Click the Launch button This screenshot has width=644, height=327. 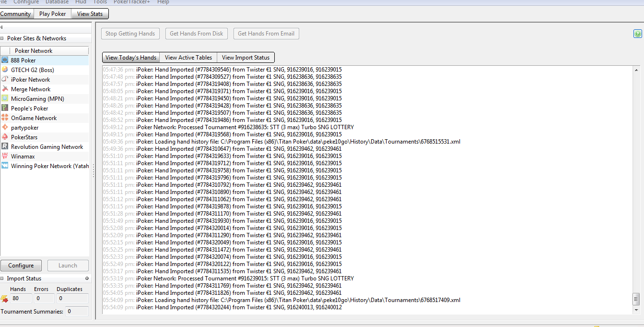68,266
